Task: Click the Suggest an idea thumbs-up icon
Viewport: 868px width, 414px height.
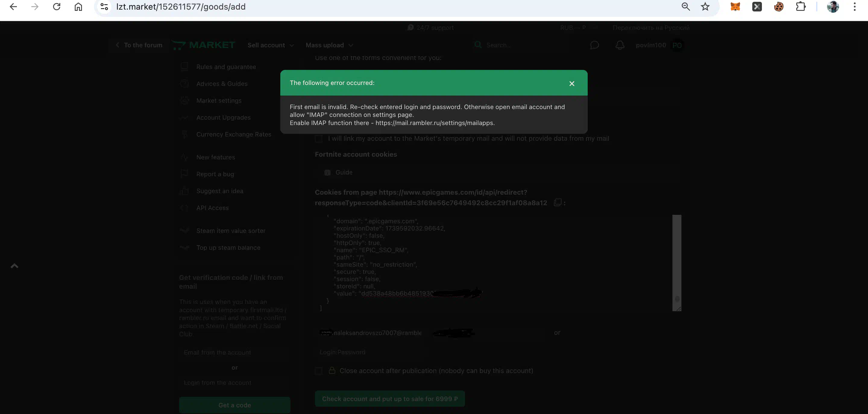Action: point(184,191)
